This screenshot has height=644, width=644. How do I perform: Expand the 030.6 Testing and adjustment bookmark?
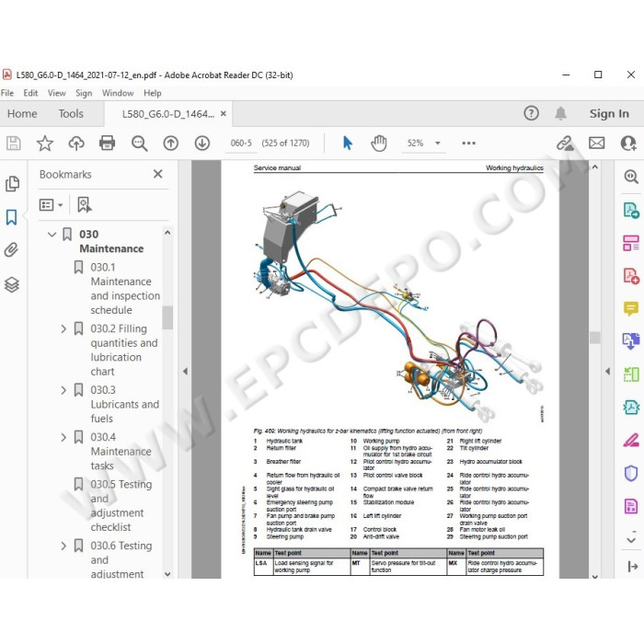pyautogui.click(x=63, y=546)
